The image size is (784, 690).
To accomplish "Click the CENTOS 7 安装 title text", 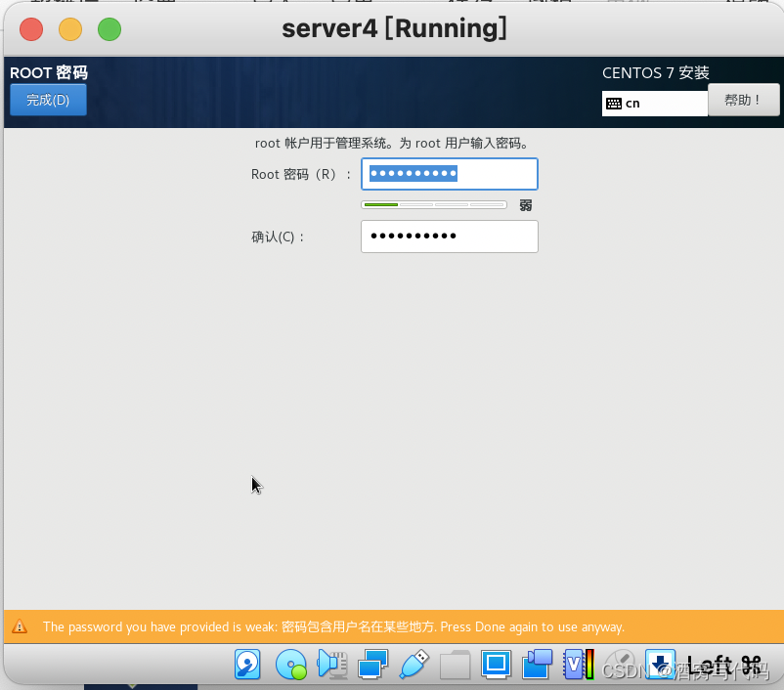I will [656, 73].
